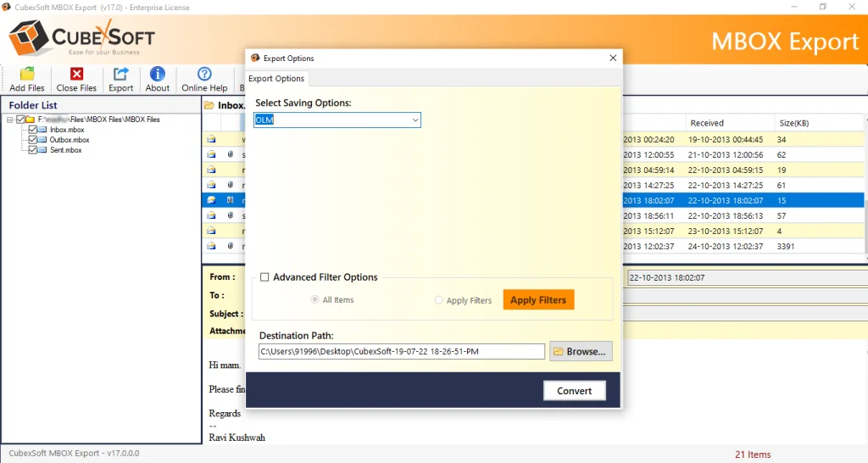The image size is (868, 463).
Task: Minimize the CubexSoft MBOX Export window
Action: point(794,7)
